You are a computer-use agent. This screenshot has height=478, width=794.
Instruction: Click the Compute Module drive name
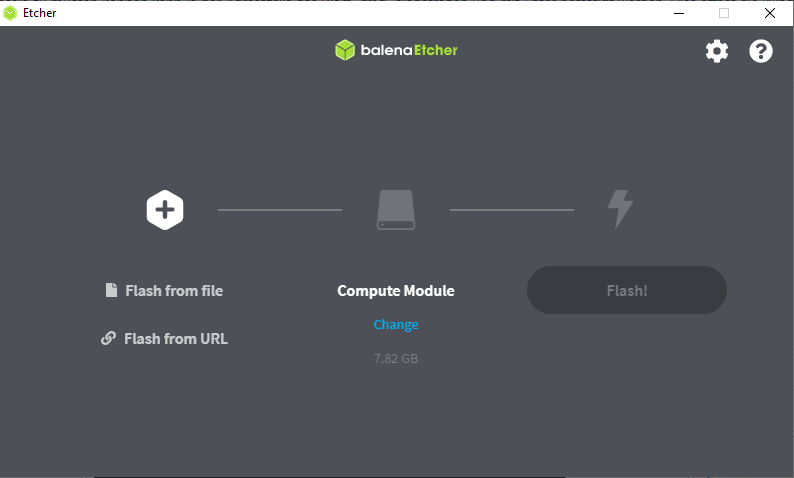(396, 291)
